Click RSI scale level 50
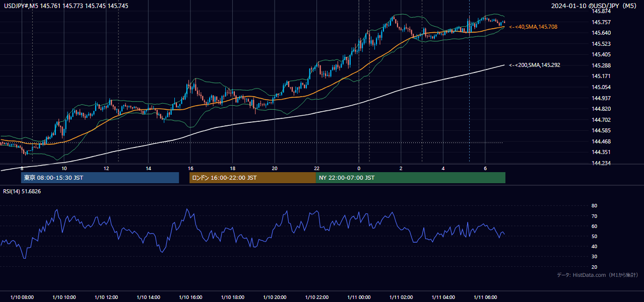The image size is (644, 302). pyautogui.click(x=595, y=236)
